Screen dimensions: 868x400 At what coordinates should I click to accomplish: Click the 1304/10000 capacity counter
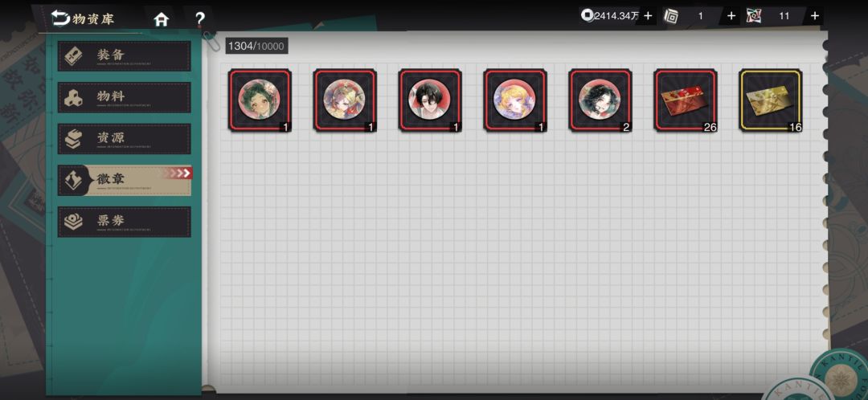[256, 46]
